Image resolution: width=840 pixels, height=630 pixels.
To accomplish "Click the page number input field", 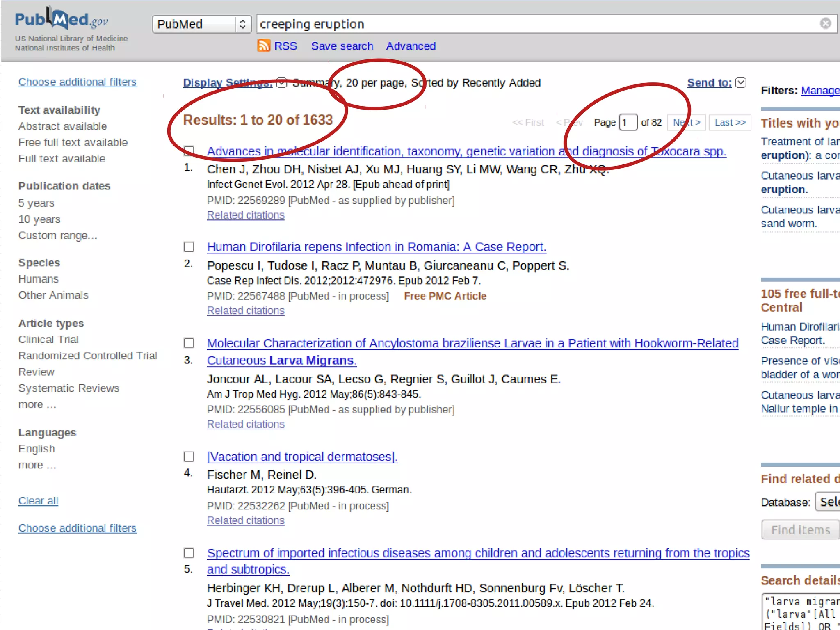I will click(x=628, y=122).
